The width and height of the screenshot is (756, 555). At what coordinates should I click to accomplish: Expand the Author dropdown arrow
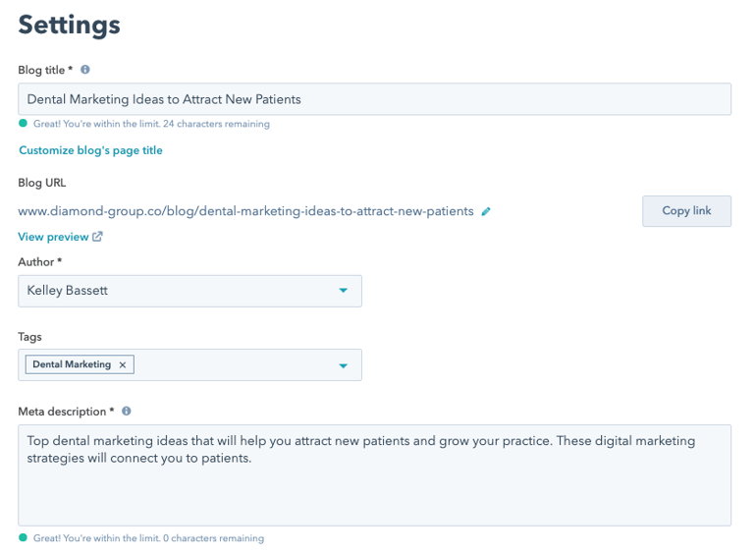click(344, 291)
